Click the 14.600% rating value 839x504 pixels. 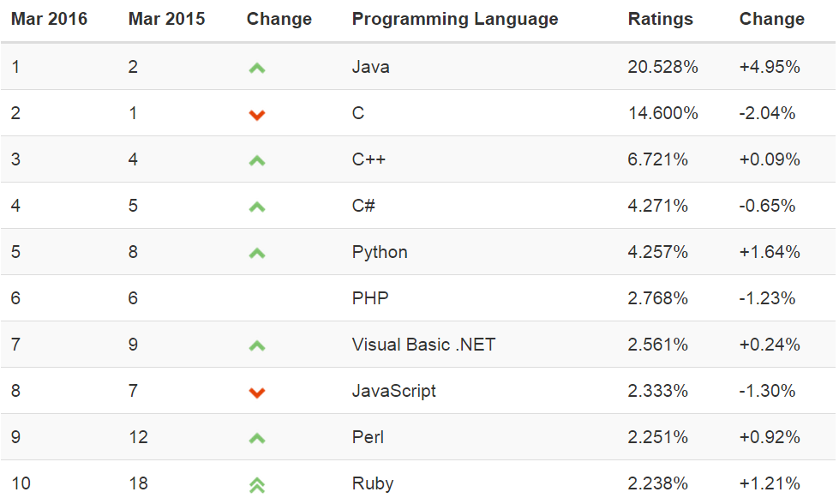pyautogui.click(x=663, y=113)
